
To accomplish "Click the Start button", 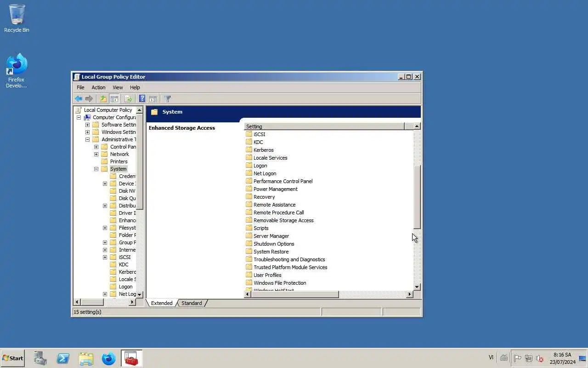I will click(x=12, y=358).
